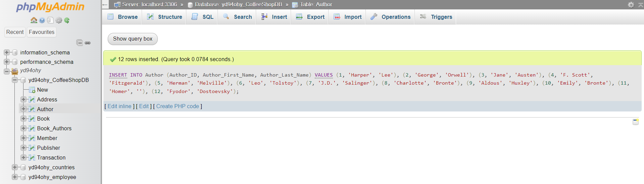Select the yd94ohy_countries database
The image size is (644, 184).
[x=52, y=167]
